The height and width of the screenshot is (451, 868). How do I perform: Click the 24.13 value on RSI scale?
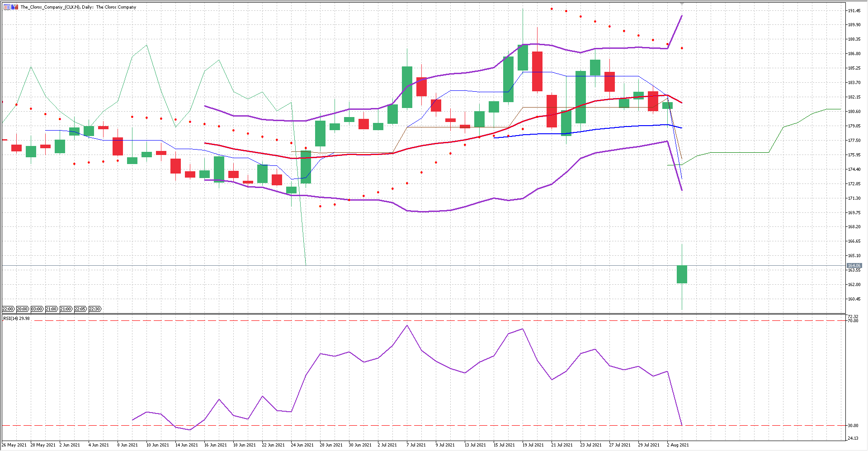853,438
